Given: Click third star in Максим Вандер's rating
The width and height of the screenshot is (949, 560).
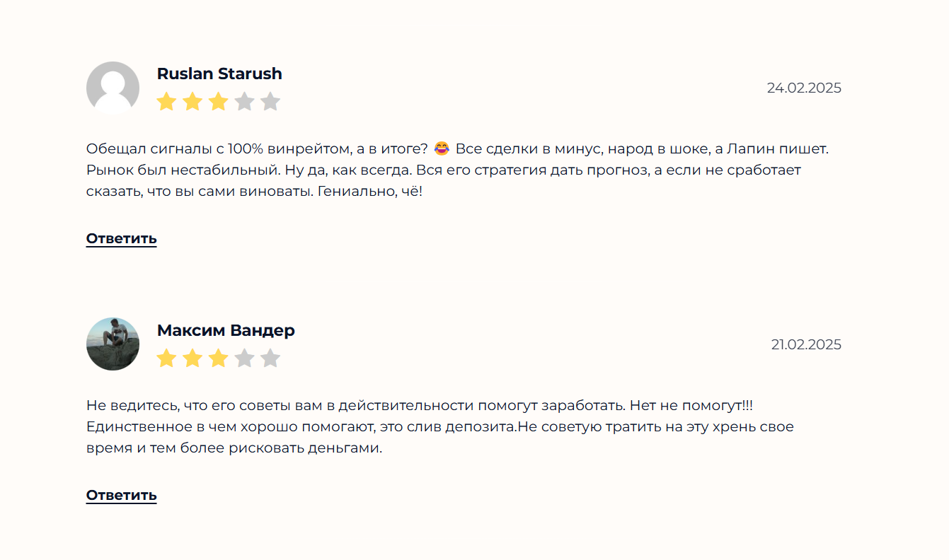Looking at the screenshot, I should click(x=219, y=358).
